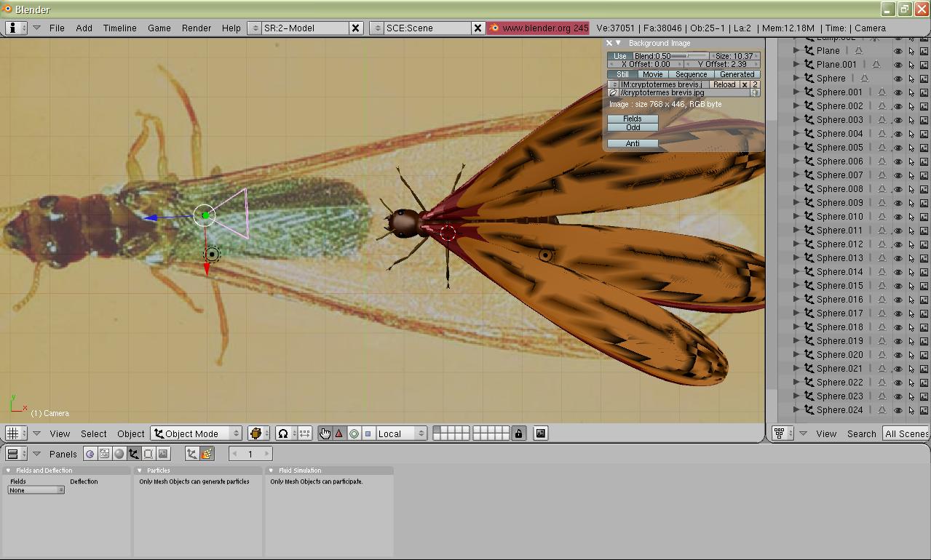Click the layer lock icon
Viewport: 931px width, 560px height.
point(518,433)
